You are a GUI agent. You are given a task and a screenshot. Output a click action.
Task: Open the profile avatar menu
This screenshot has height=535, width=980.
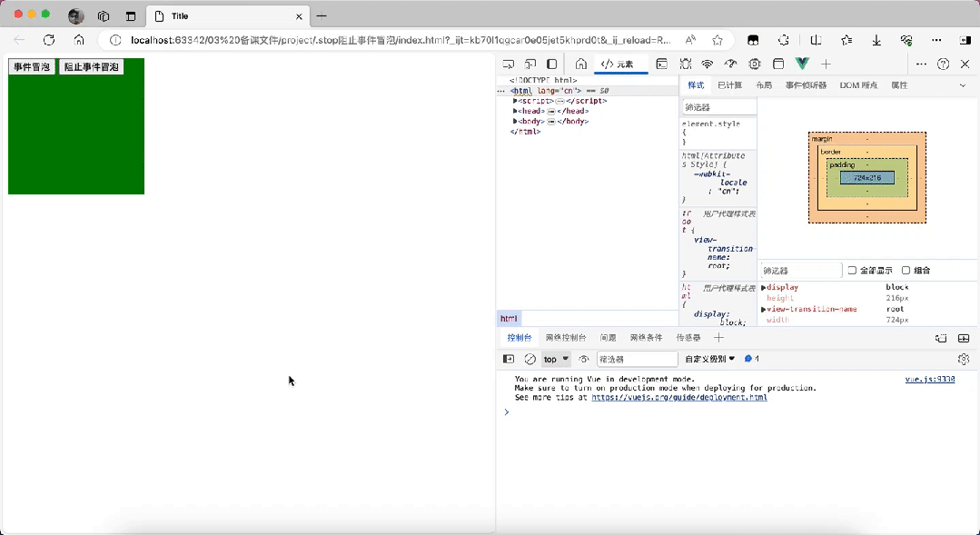click(76, 16)
